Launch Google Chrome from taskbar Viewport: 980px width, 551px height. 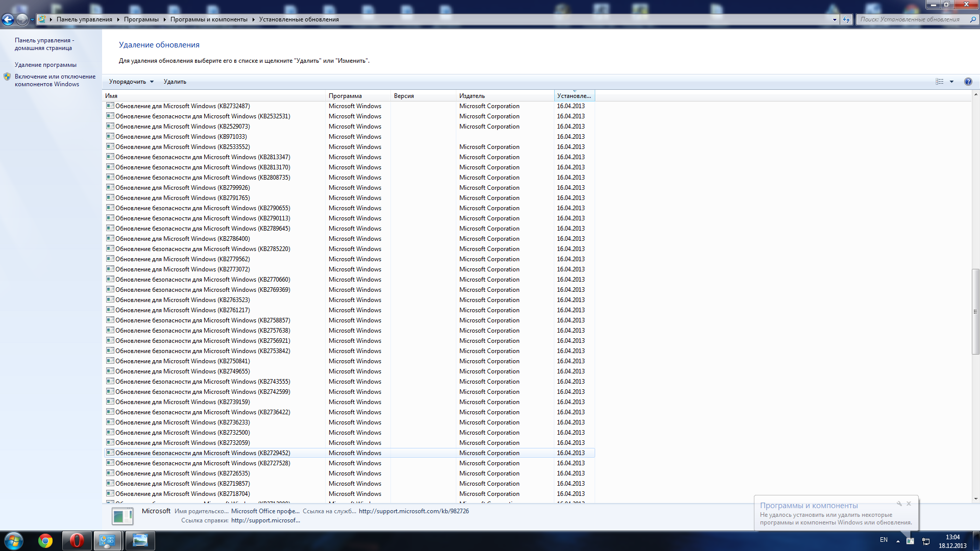45,541
